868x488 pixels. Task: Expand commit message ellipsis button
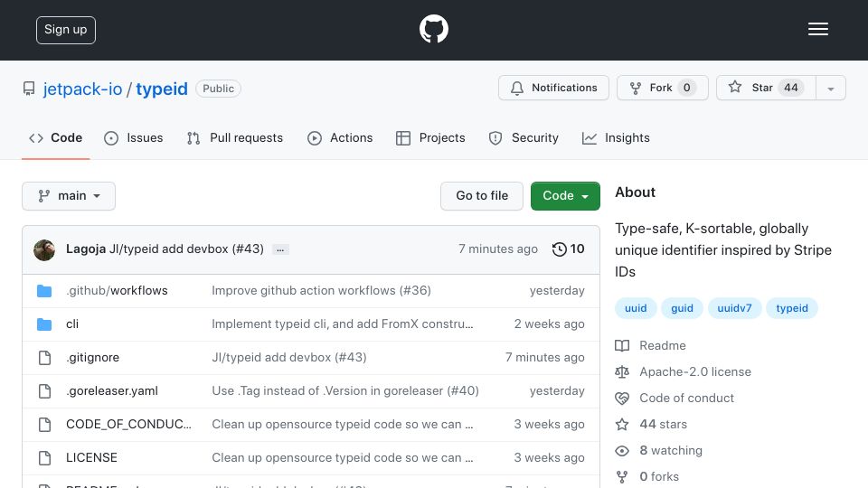(x=280, y=249)
